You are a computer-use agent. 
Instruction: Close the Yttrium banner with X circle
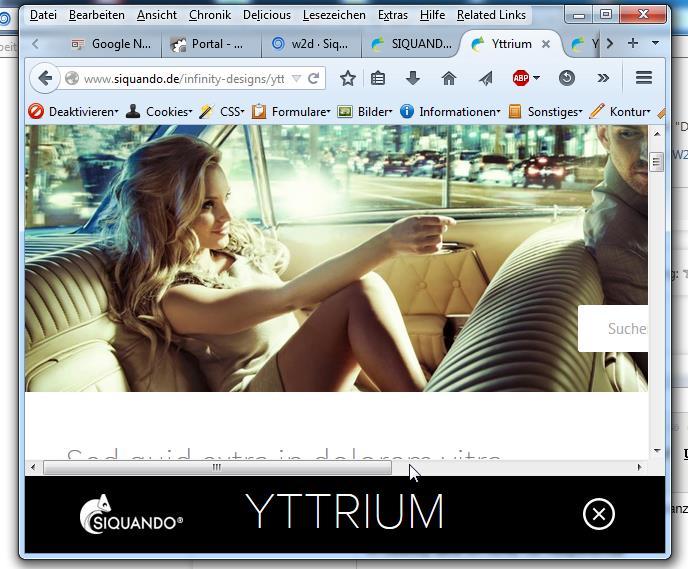tap(599, 514)
